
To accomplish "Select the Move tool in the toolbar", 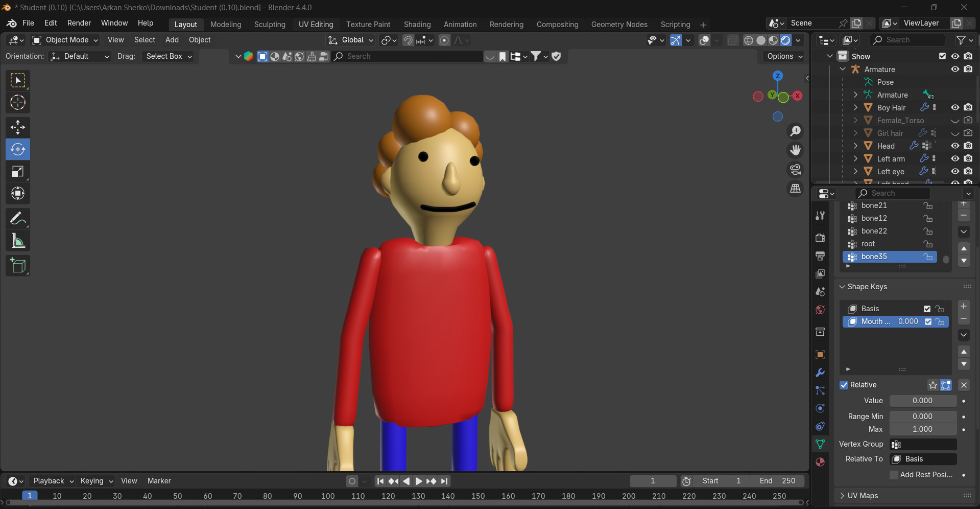I will (x=18, y=127).
